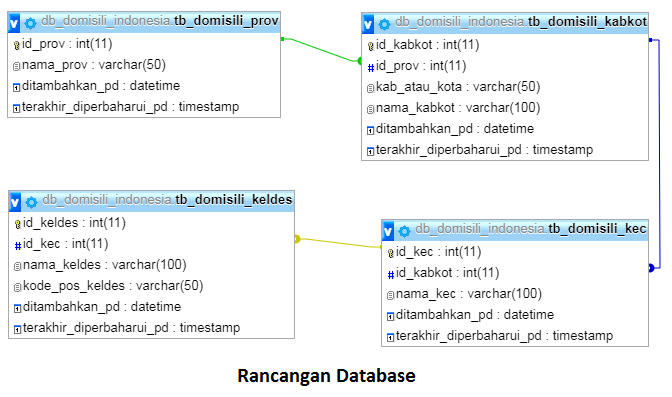
Task: Click the green relation line between prov and kabkot
Action: point(322,51)
